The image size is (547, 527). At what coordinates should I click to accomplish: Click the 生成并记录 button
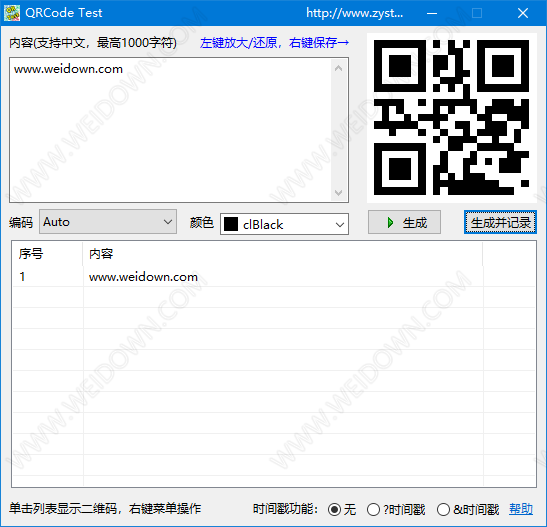(x=500, y=222)
